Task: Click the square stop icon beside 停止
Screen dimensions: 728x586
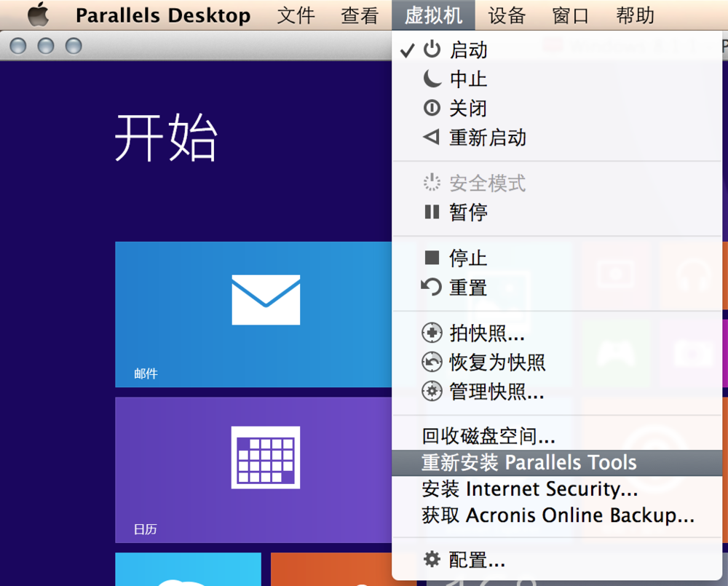Action: point(432,257)
